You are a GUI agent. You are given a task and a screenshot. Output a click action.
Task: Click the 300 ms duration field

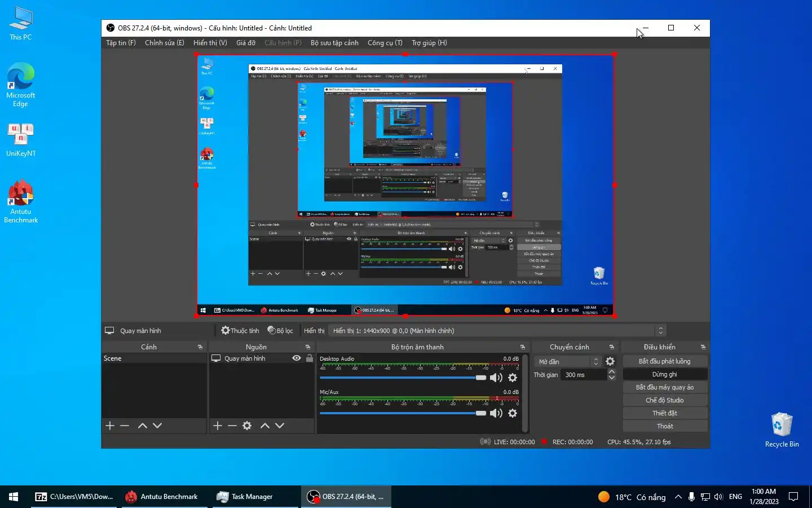(x=584, y=375)
